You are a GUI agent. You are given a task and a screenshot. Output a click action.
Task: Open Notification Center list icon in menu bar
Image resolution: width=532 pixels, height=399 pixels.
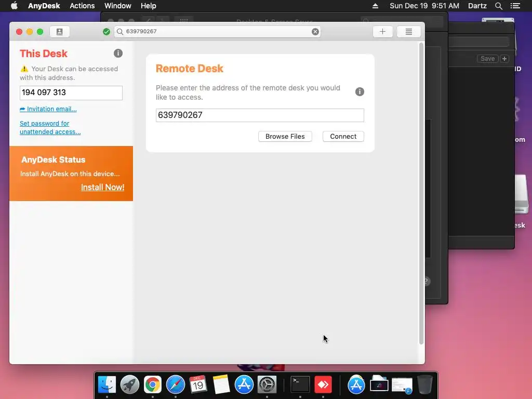tap(515, 6)
